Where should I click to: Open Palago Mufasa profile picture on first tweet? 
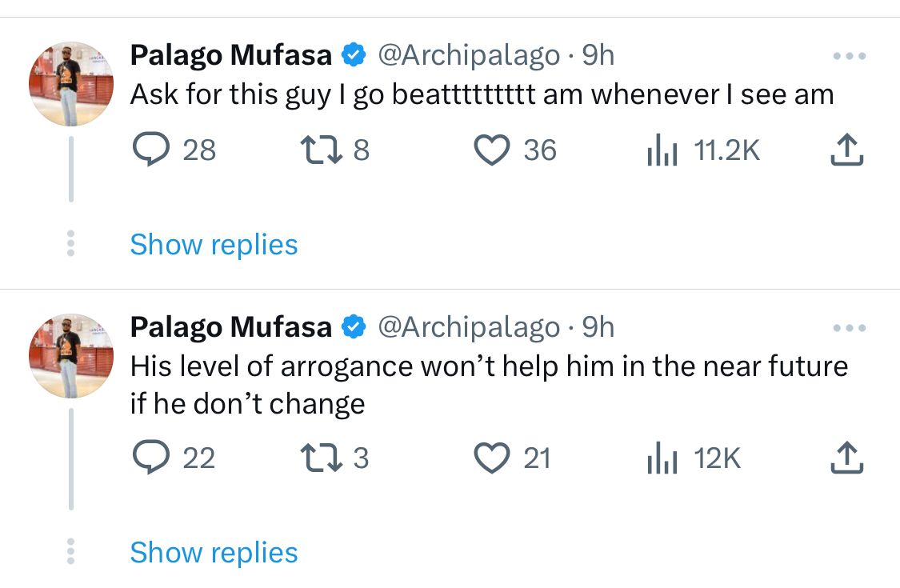coord(71,84)
